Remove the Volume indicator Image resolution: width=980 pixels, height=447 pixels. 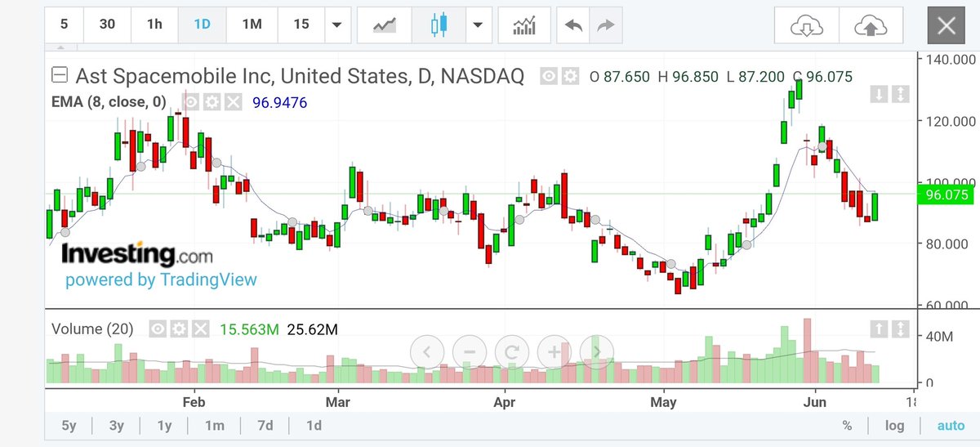point(200,329)
